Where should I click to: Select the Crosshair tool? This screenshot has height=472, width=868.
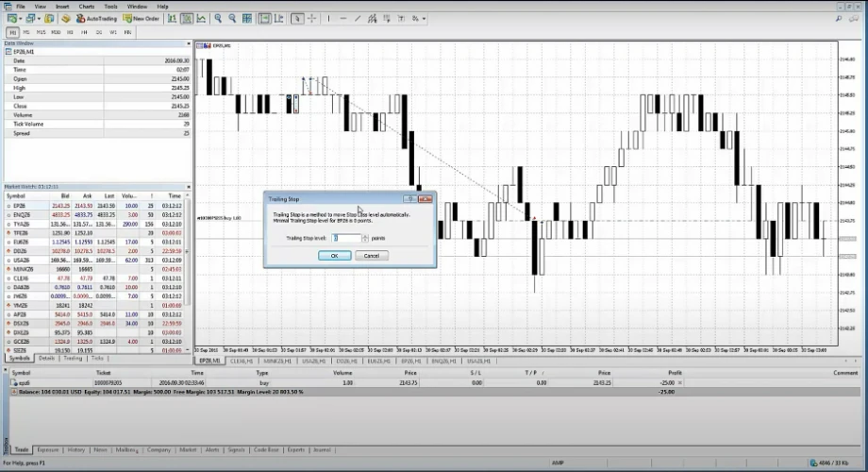point(311,18)
